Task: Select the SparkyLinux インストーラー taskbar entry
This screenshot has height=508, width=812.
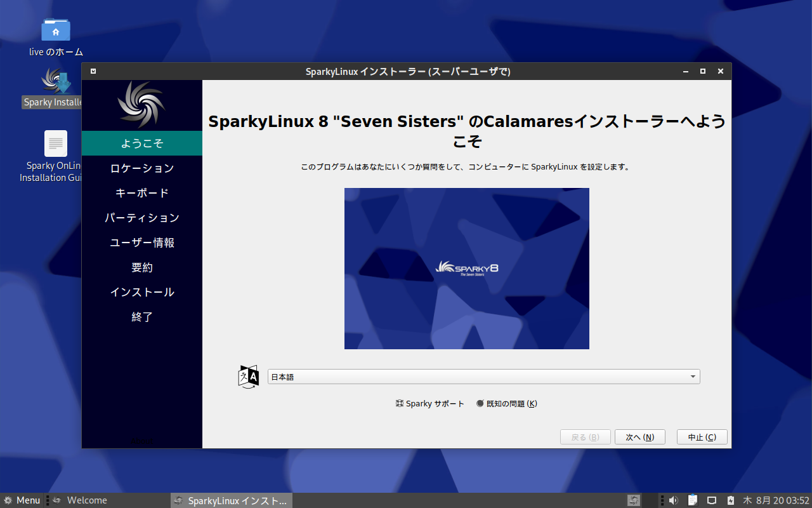Action: 231,500
